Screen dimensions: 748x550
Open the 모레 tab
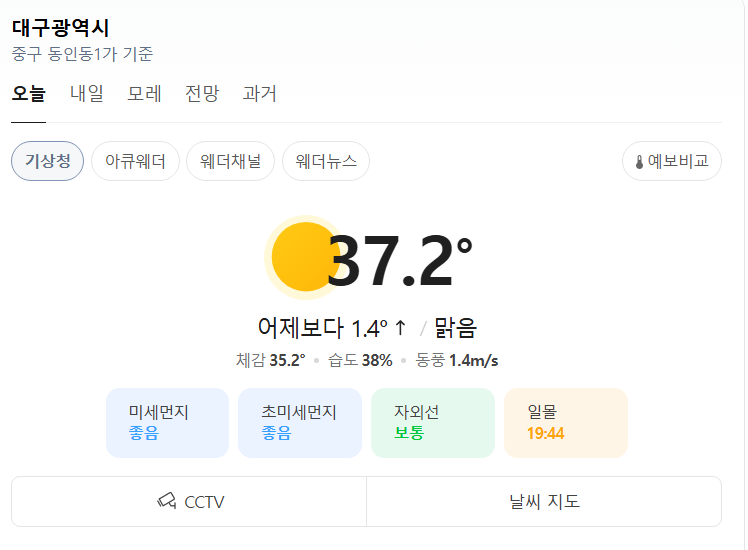pos(145,93)
